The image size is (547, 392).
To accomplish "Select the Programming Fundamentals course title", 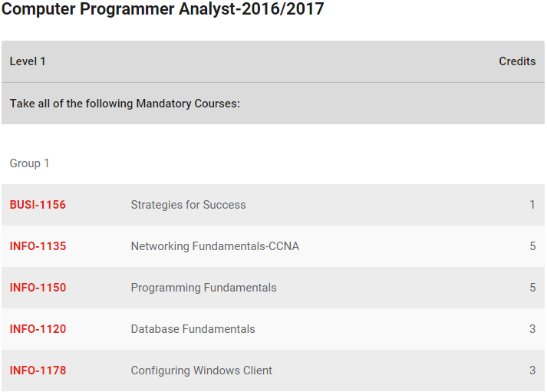I will click(x=204, y=288).
